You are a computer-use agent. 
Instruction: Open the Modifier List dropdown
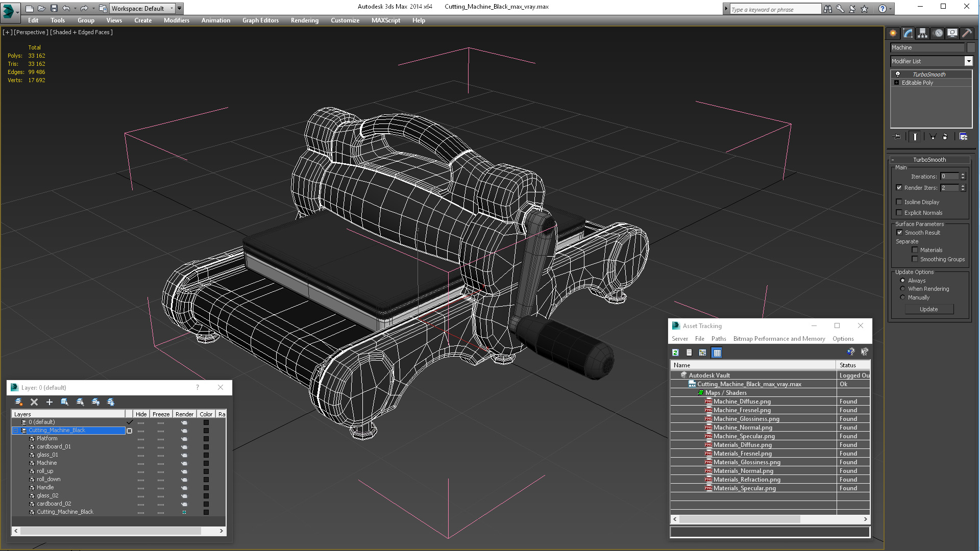pyautogui.click(x=968, y=61)
